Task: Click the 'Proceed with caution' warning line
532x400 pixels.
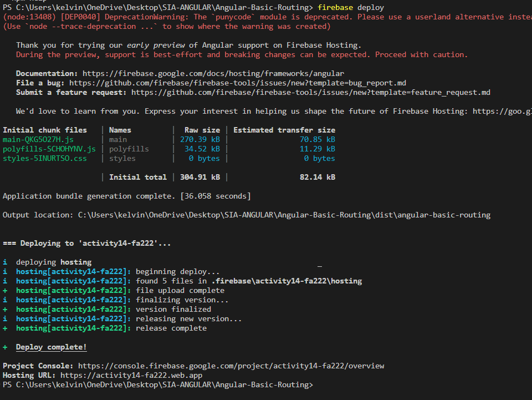Action: pos(242,55)
